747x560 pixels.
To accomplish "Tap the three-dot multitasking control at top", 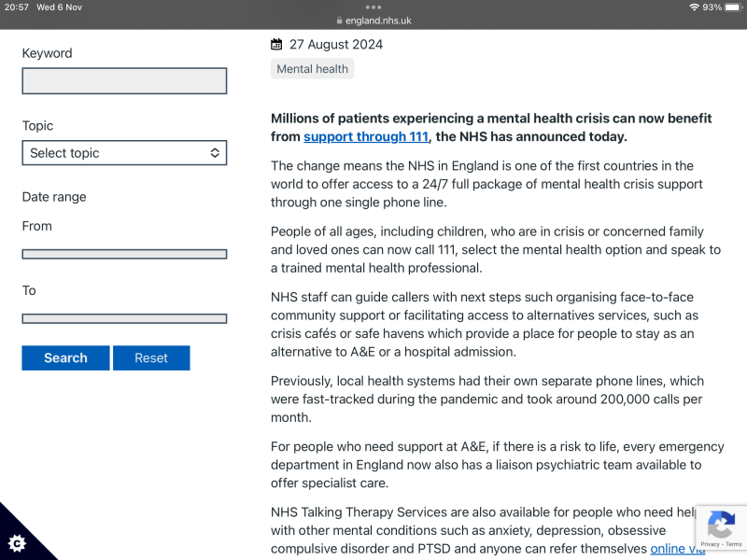I will coord(373,7).
